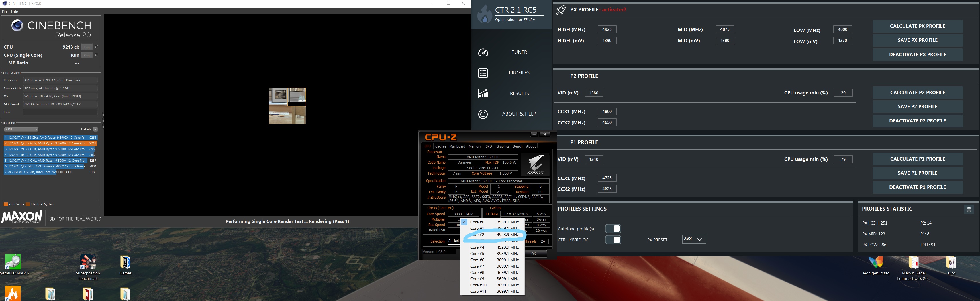The height and width of the screenshot is (301, 980).
Task: Click the render preview thumbnail in Cinebench
Action: (287, 106)
